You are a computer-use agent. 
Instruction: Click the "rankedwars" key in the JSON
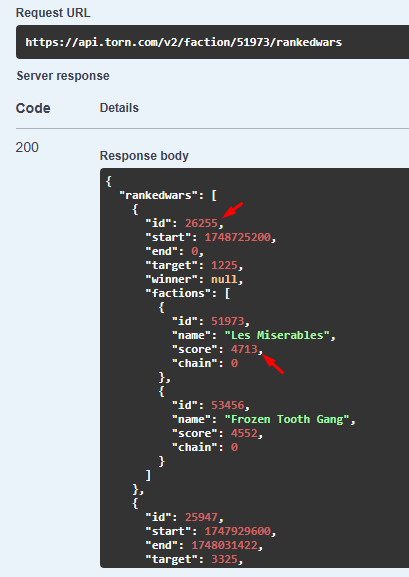159,195
